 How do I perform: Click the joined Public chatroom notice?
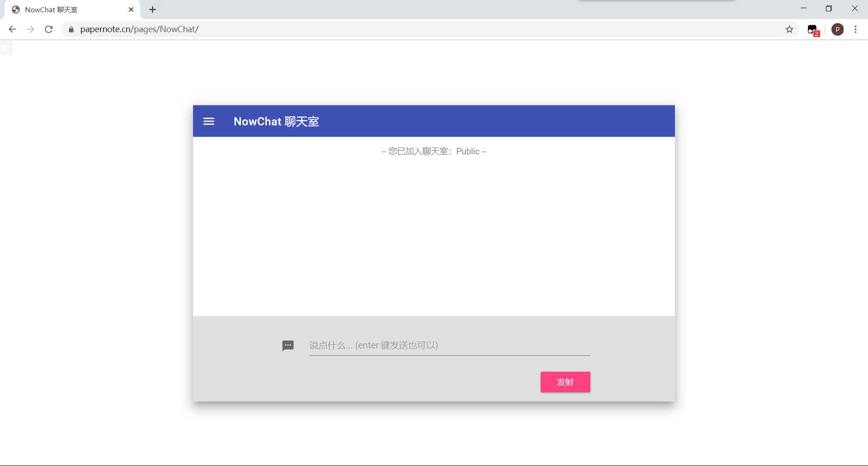tap(434, 151)
